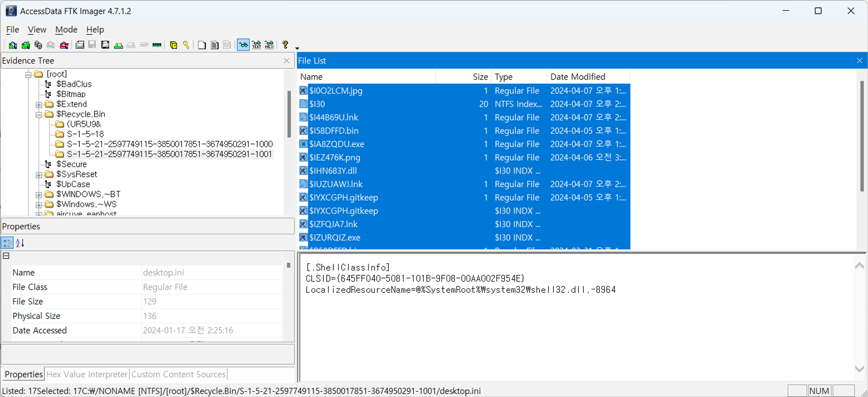The height and width of the screenshot is (397, 868).
Task: Select file $I0O2LCM.jpg
Action: tap(335, 90)
